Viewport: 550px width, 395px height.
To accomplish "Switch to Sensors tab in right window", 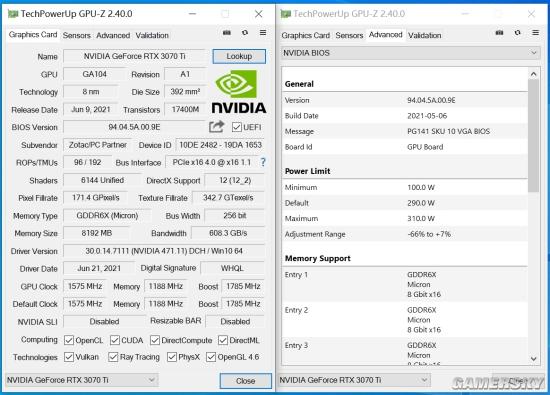I will (349, 35).
